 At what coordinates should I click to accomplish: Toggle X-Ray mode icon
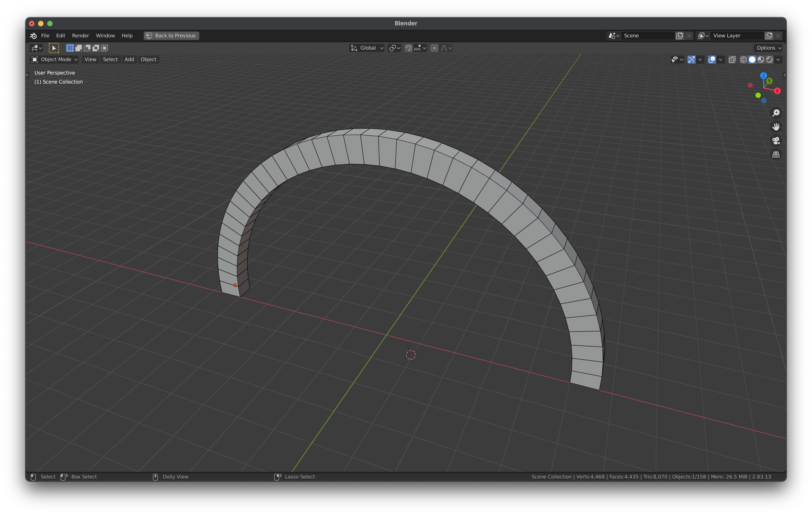pos(732,60)
